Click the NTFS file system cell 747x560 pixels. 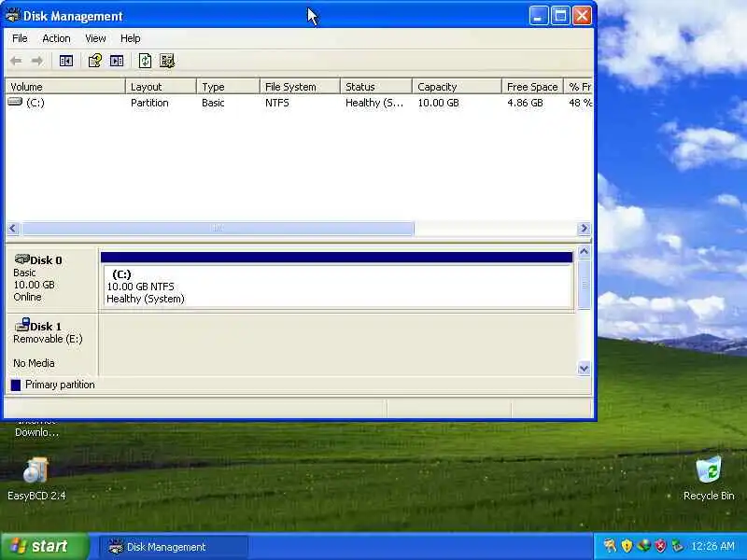[x=276, y=103]
